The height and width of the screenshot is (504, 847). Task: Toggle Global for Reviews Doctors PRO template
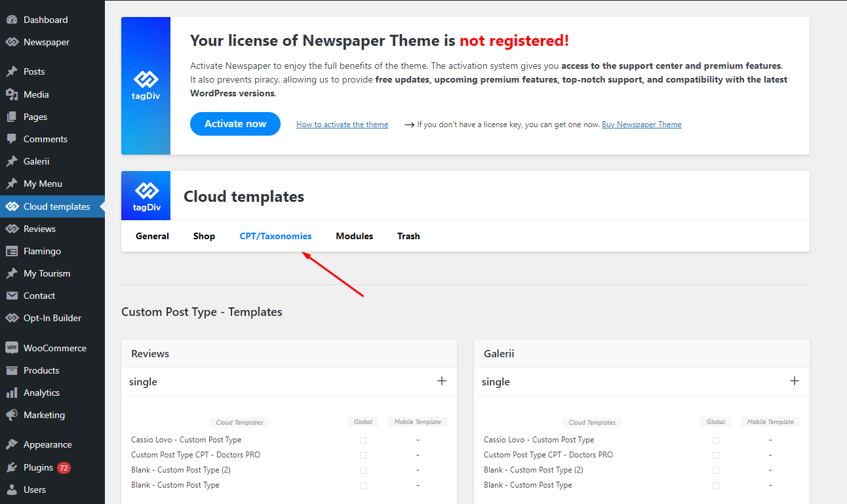point(363,456)
